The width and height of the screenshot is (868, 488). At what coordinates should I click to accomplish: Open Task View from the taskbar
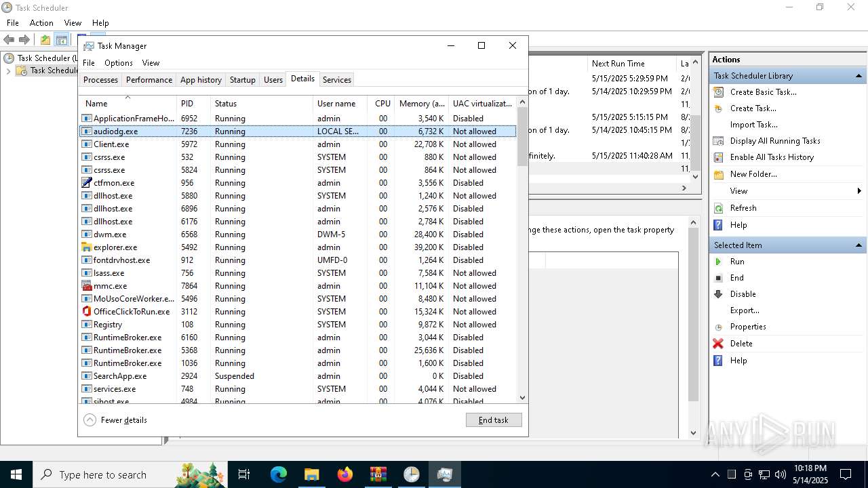click(244, 474)
